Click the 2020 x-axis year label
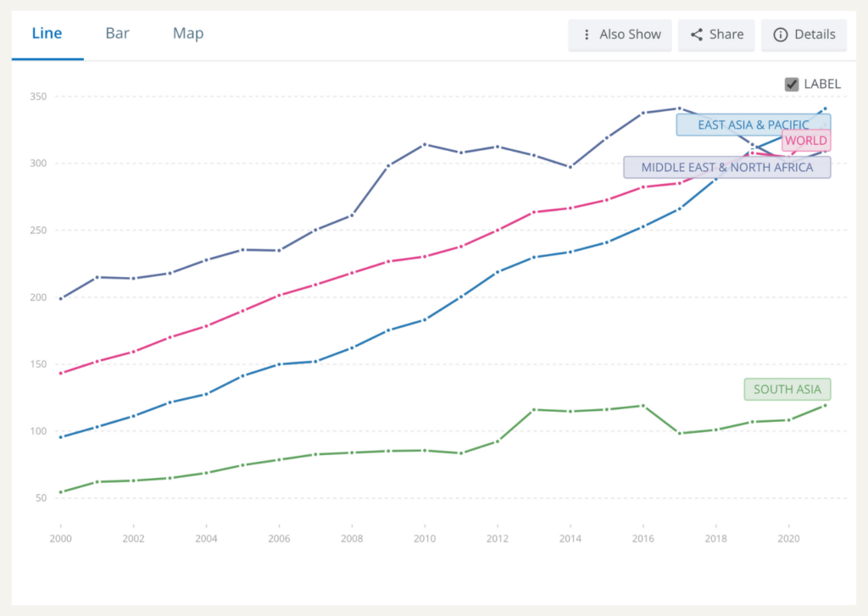Image resolution: width=868 pixels, height=616 pixels. pyautogui.click(x=789, y=539)
